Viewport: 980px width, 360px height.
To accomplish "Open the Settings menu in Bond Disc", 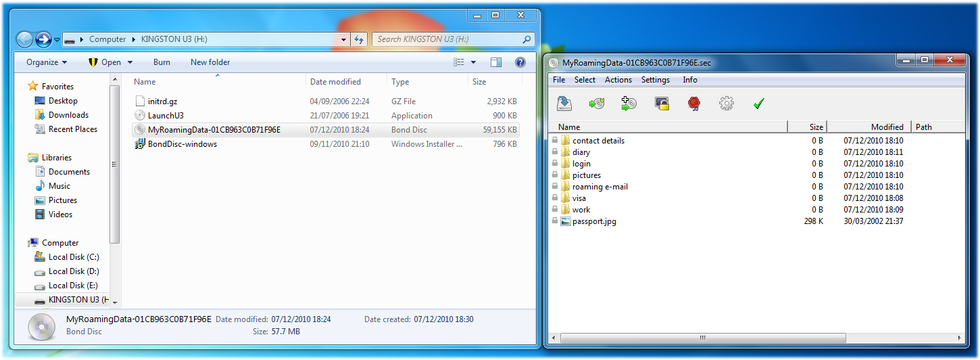I will 656,80.
